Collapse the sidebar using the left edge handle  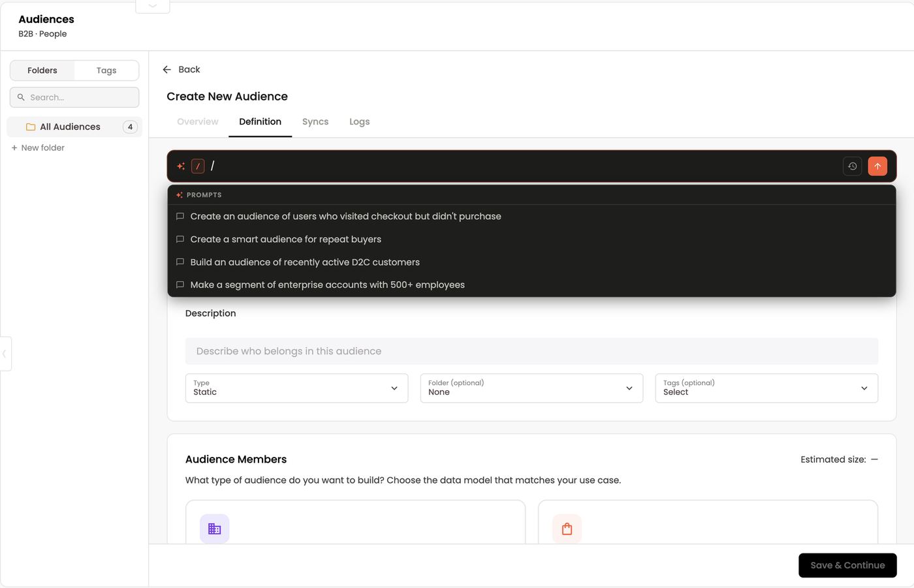[x=5, y=354]
